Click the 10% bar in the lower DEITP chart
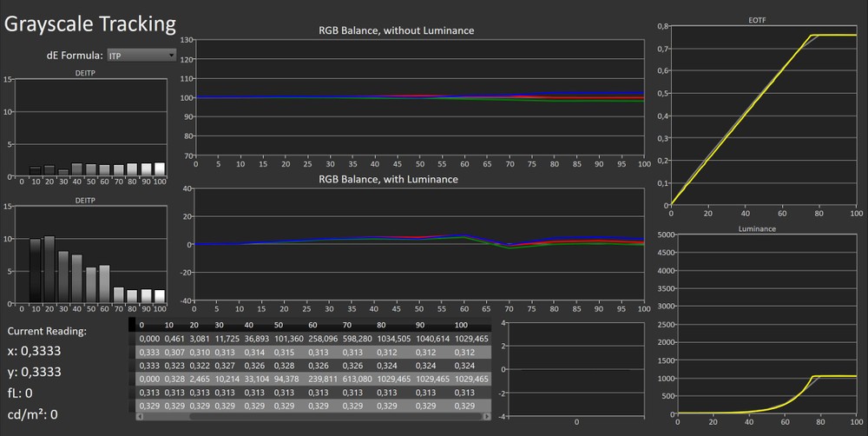868x436 pixels. pos(36,271)
